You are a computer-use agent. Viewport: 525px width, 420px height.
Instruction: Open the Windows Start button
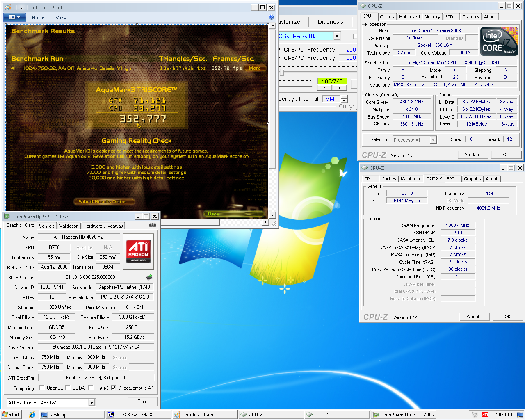tap(11, 415)
